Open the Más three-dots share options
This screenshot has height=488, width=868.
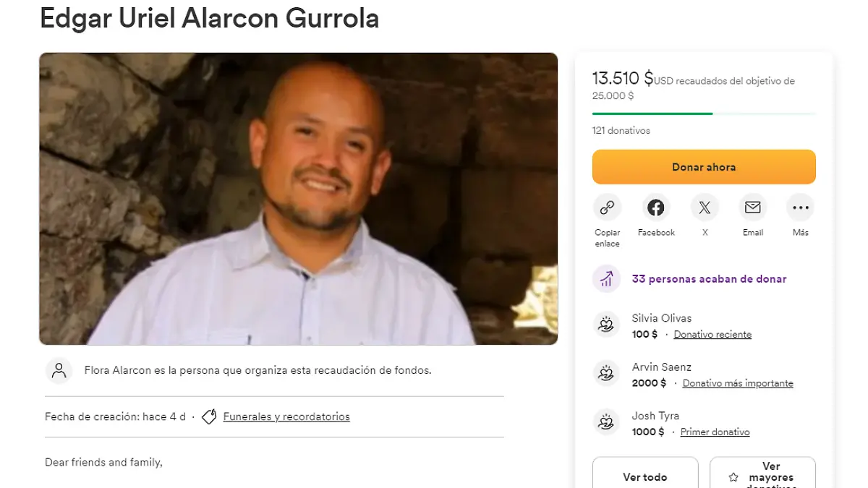pos(801,208)
